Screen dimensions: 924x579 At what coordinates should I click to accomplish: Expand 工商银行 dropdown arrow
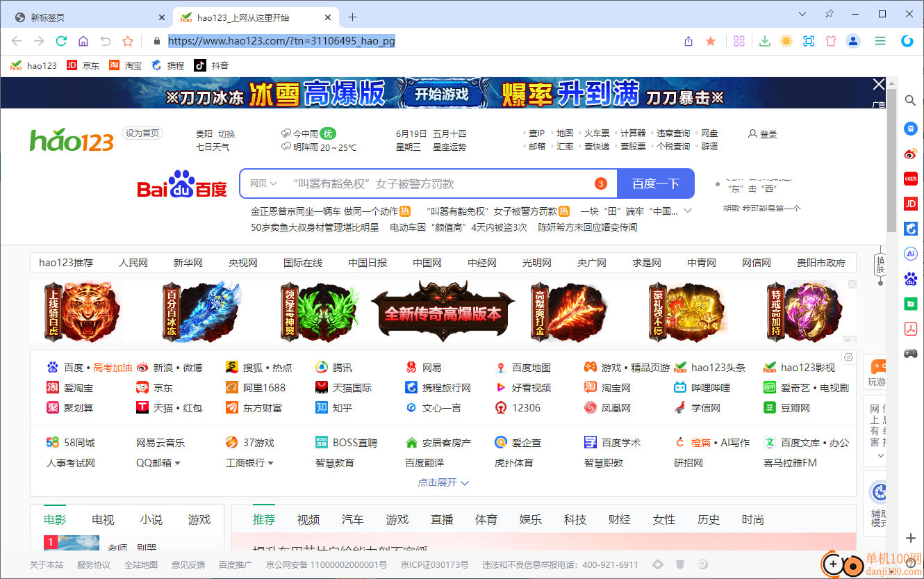pyautogui.click(x=270, y=463)
